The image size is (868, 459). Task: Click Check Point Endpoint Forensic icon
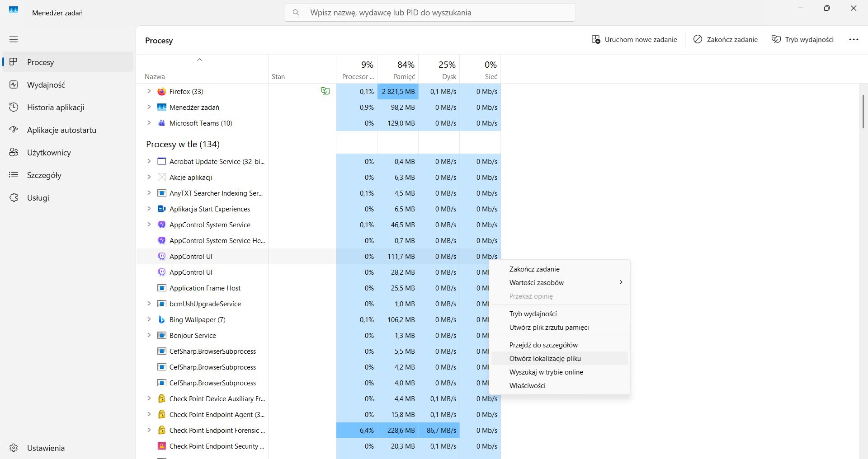click(x=161, y=430)
